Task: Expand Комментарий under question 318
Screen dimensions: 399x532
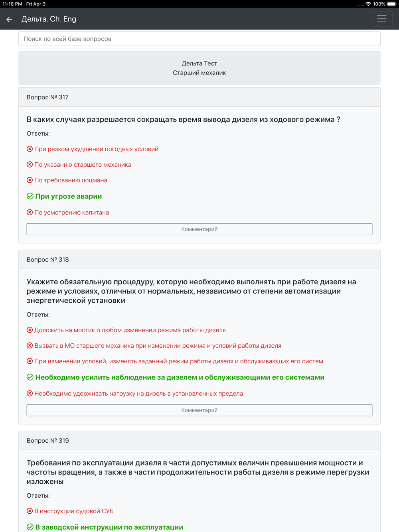Action: coord(199,410)
